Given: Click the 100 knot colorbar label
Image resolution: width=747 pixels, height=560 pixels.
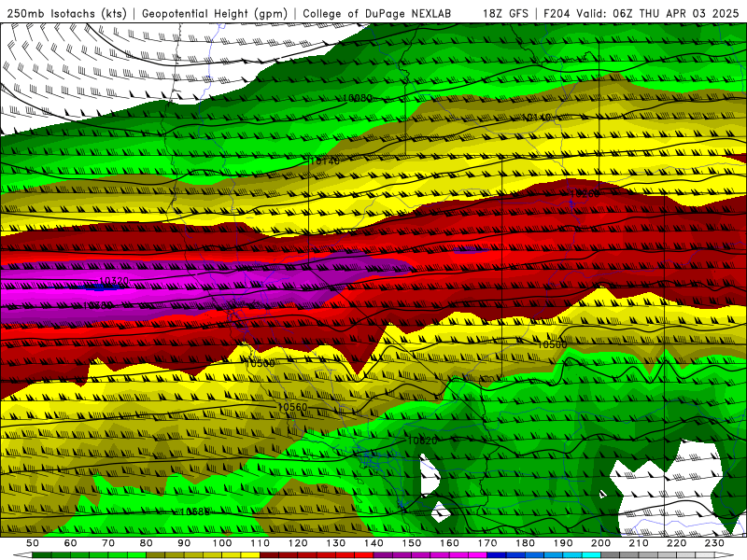Looking at the screenshot, I should pos(222,543).
